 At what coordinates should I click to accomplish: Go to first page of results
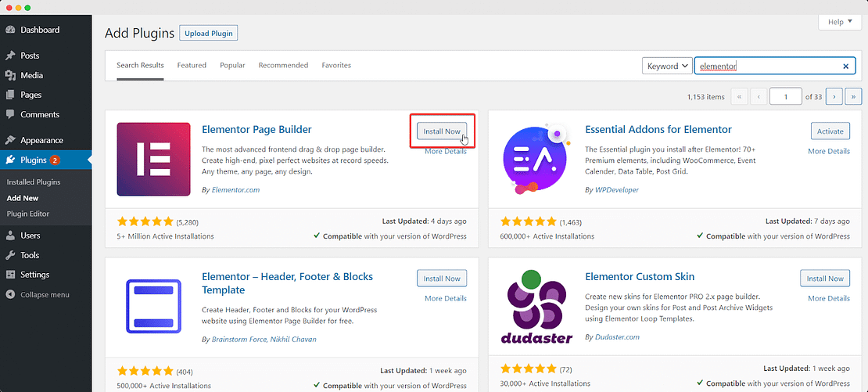point(739,96)
